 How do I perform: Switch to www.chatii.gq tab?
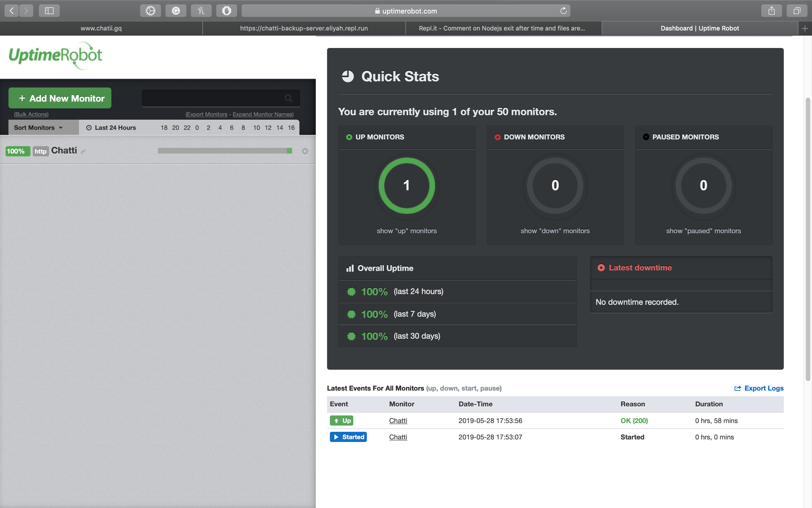(x=101, y=29)
